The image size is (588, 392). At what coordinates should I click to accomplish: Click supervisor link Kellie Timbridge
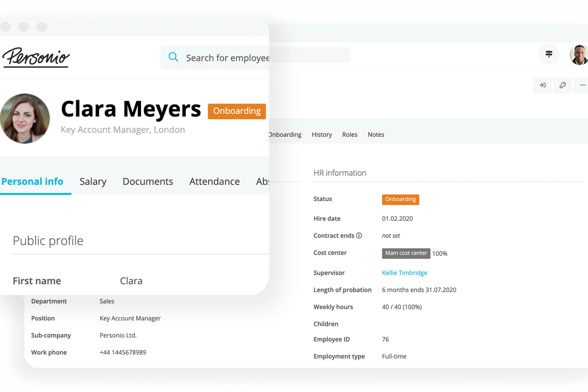tap(404, 273)
